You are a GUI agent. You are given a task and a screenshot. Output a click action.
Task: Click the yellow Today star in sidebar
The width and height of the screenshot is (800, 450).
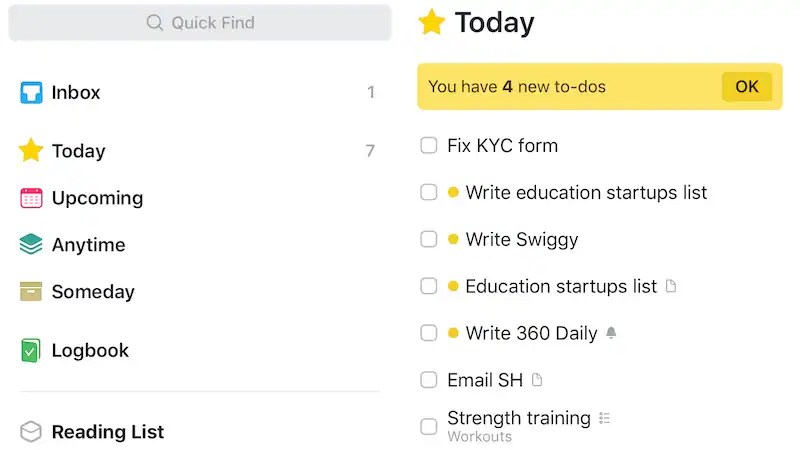pyautogui.click(x=31, y=151)
